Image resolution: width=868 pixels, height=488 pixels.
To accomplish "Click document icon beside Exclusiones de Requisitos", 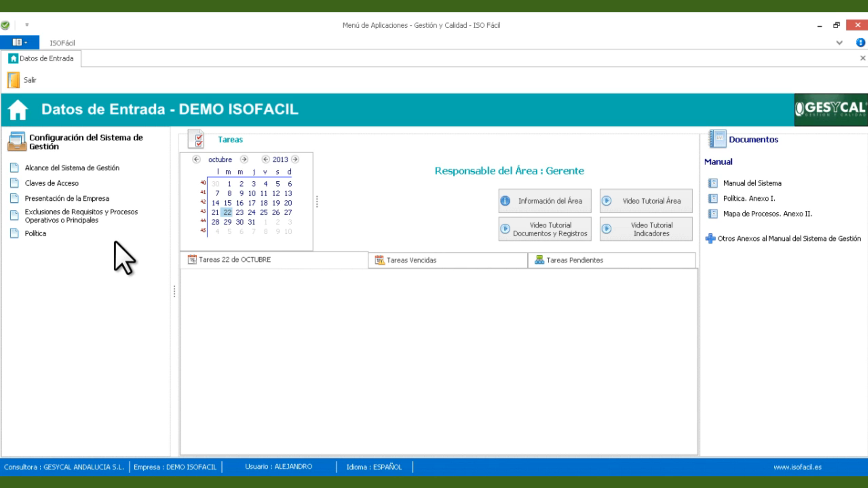I will point(14,215).
